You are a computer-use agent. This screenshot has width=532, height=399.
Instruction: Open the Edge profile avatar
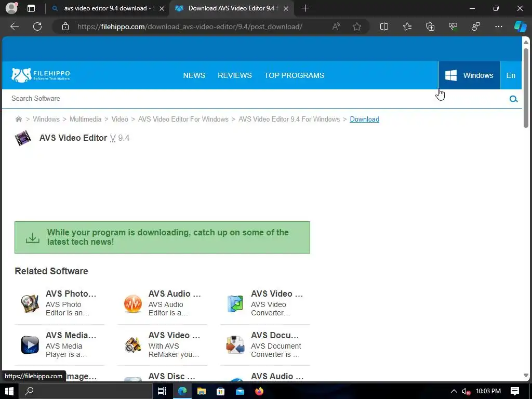tap(11, 8)
